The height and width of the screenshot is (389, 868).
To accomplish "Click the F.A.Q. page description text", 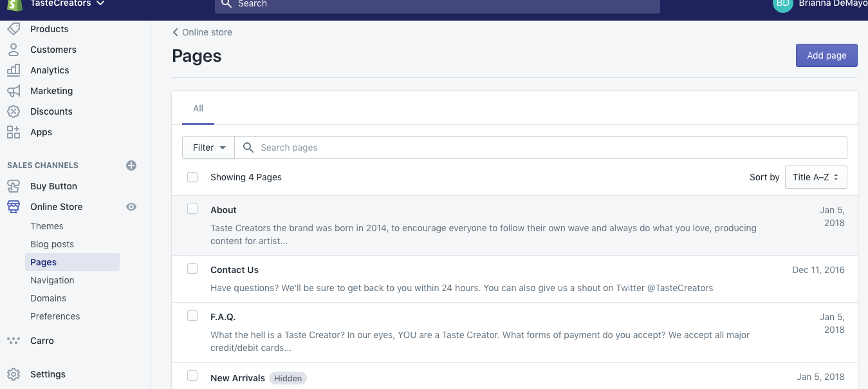I will tap(480, 341).
